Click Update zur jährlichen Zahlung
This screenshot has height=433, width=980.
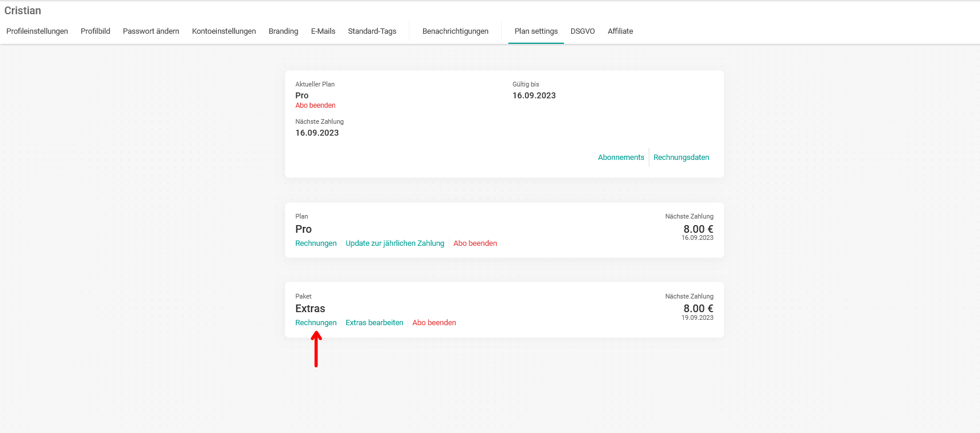[395, 243]
